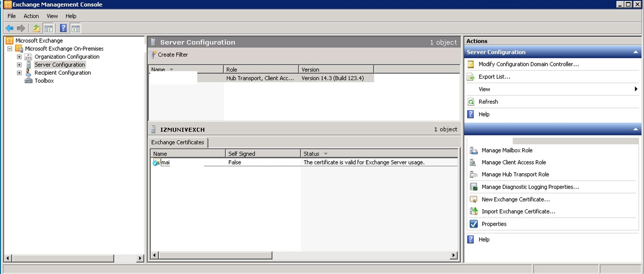Click the False self signed cell
The image size is (644, 274).
(x=235, y=162)
